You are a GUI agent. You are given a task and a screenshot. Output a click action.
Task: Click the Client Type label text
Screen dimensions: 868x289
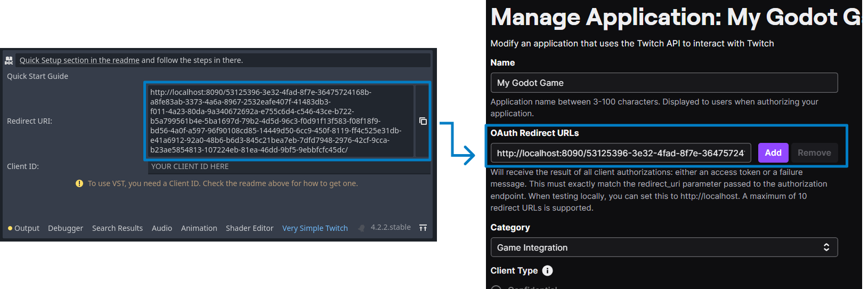pyautogui.click(x=514, y=270)
